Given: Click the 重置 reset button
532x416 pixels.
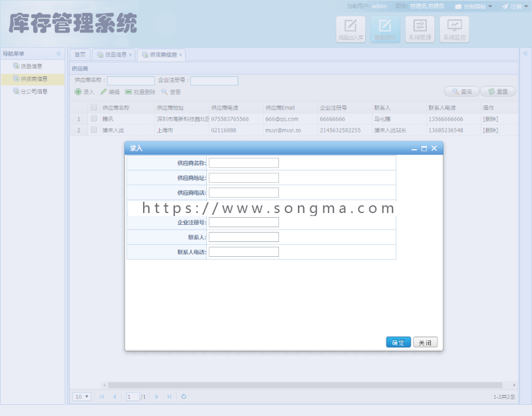Looking at the screenshot, I should point(498,91).
